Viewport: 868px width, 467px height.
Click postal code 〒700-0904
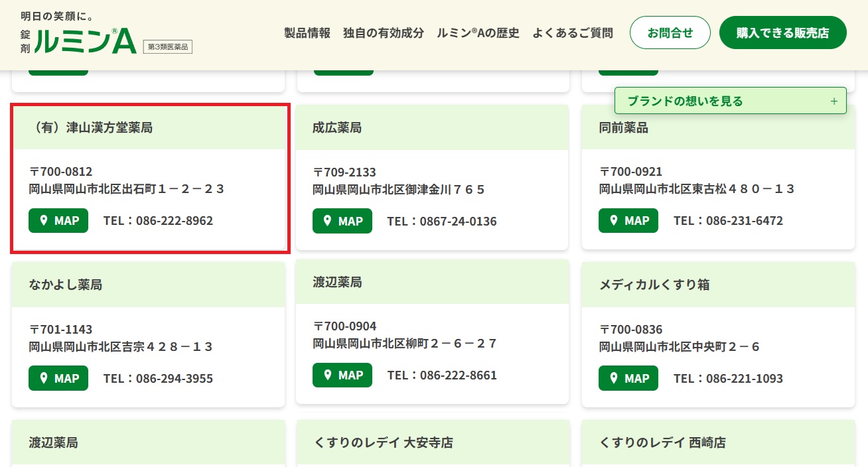344,326
